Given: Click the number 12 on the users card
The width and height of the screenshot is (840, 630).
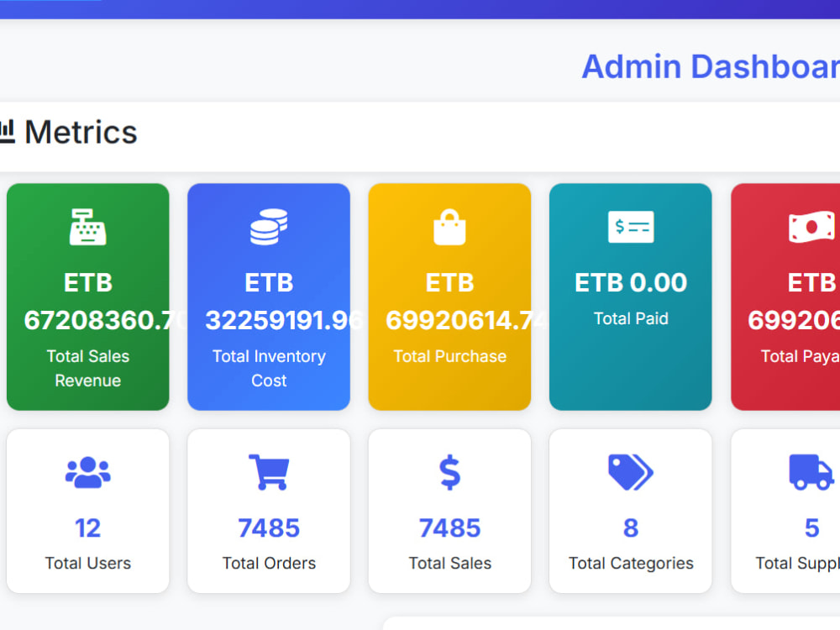Looking at the screenshot, I should [x=88, y=528].
